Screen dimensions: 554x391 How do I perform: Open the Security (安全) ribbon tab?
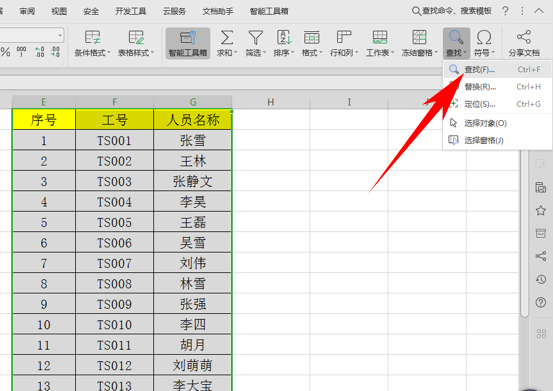point(91,11)
